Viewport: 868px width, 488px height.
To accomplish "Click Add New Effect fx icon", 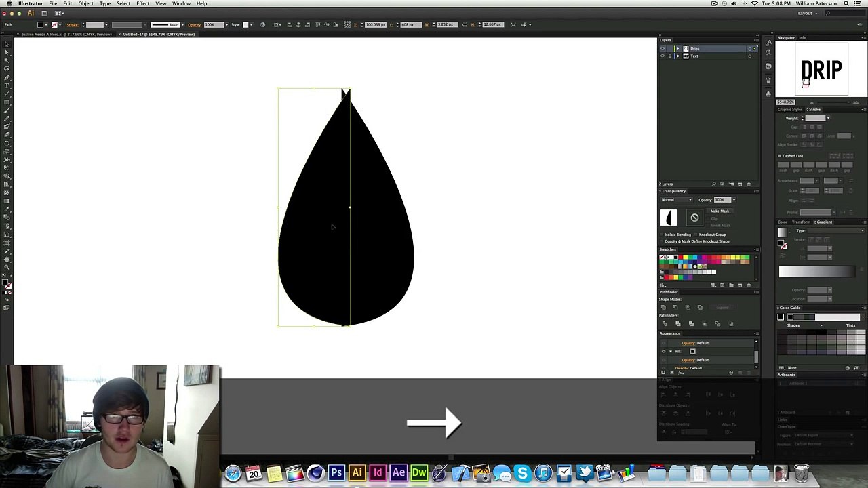I will (681, 373).
